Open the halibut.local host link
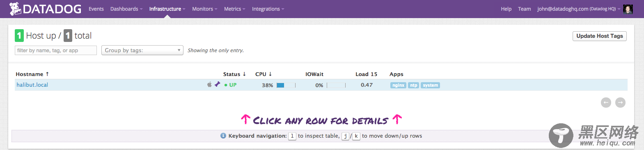This screenshot has height=150, width=644. [32, 85]
